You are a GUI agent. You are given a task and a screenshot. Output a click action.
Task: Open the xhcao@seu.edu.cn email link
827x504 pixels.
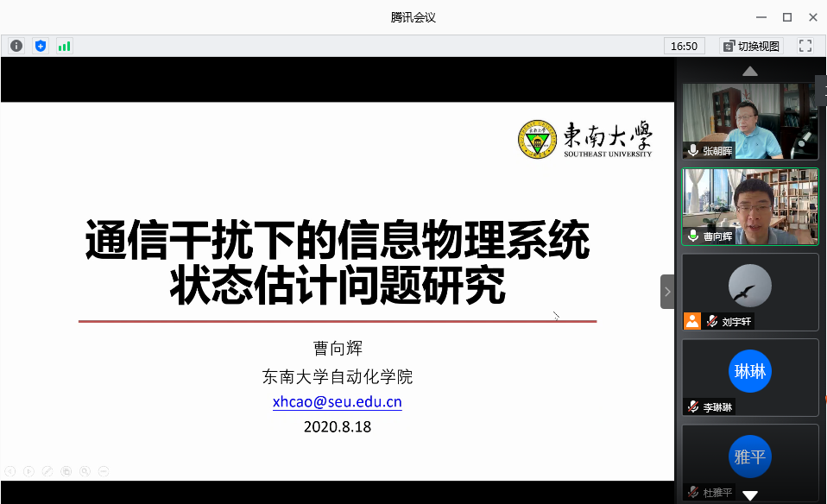click(x=337, y=402)
